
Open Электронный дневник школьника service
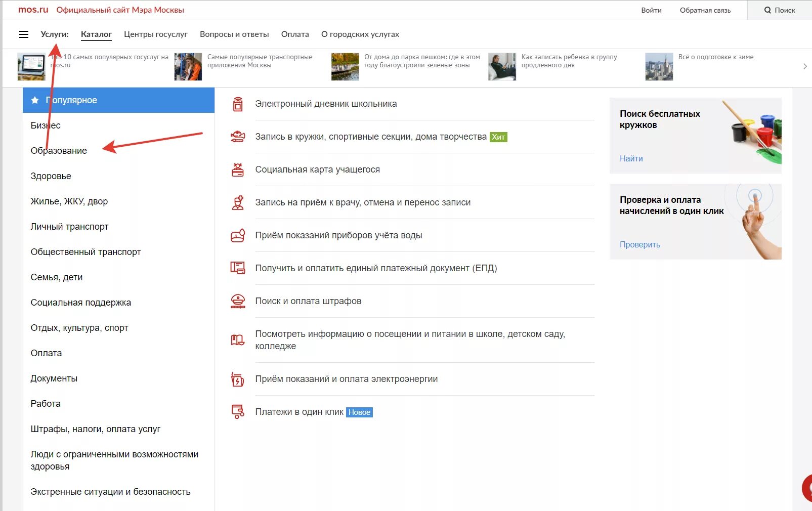326,104
